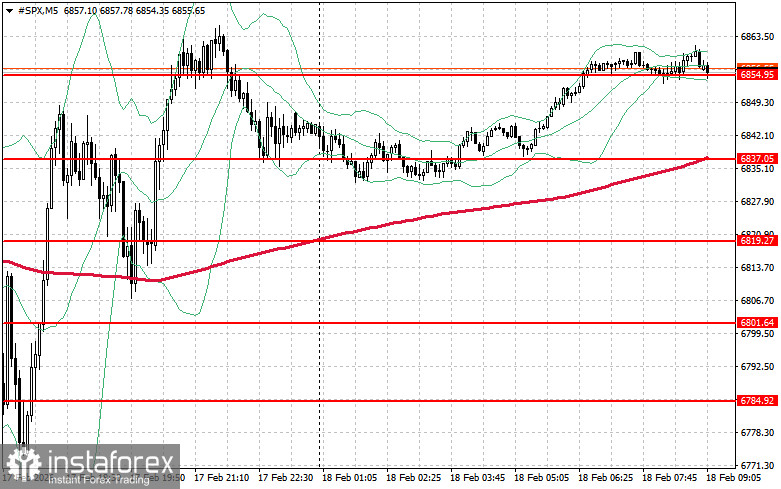Select the high price value 6857.78

click(x=117, y=10)
